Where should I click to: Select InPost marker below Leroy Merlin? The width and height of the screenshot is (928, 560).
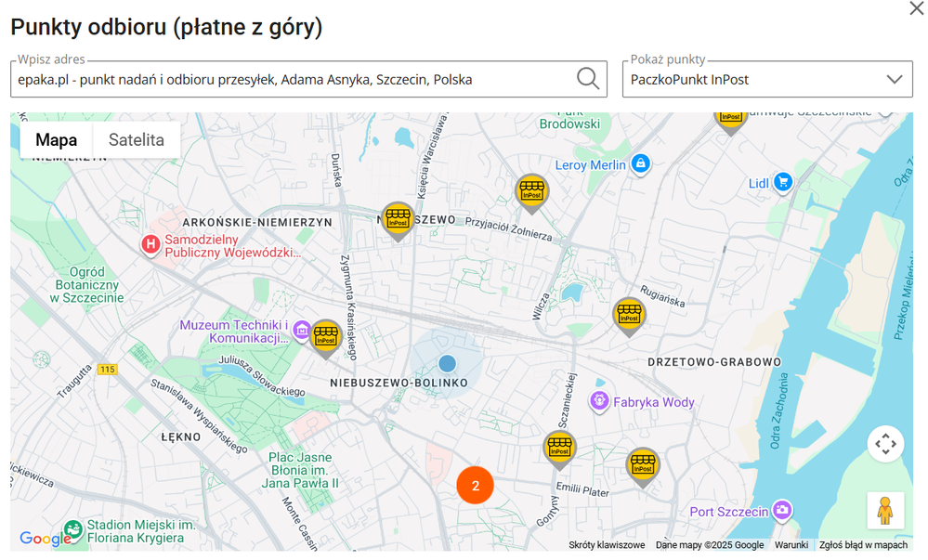pyautogui.click(x=531, y=193)
